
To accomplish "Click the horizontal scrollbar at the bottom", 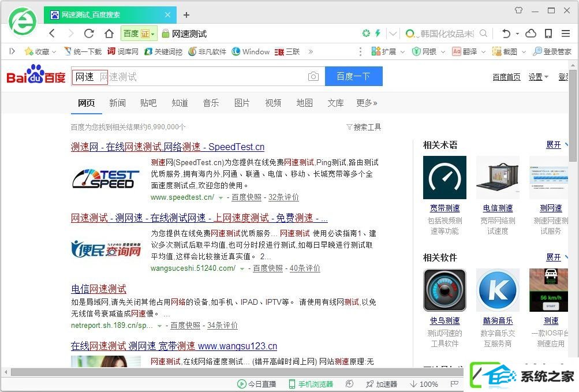I will pyautogui.click(x=236, y=371).
